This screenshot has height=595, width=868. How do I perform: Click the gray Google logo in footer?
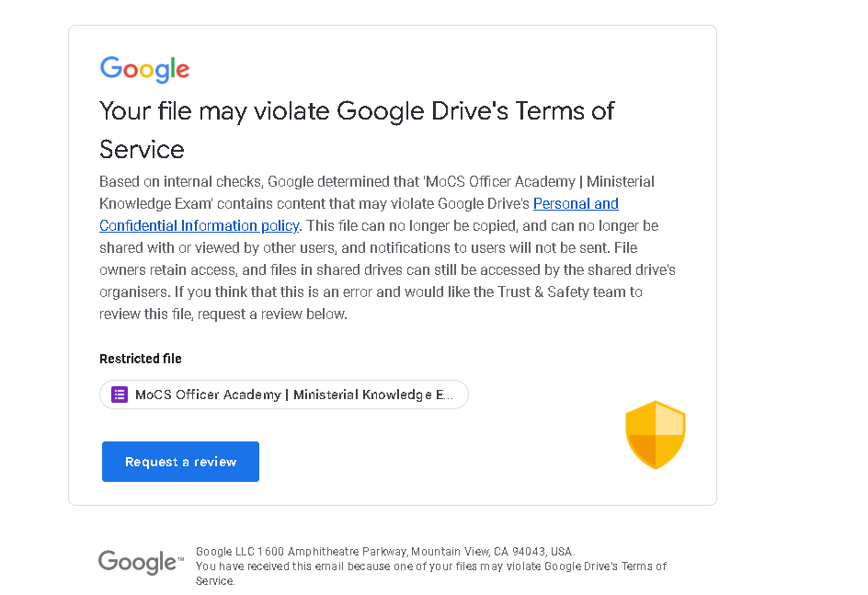[x=141, y=562]
